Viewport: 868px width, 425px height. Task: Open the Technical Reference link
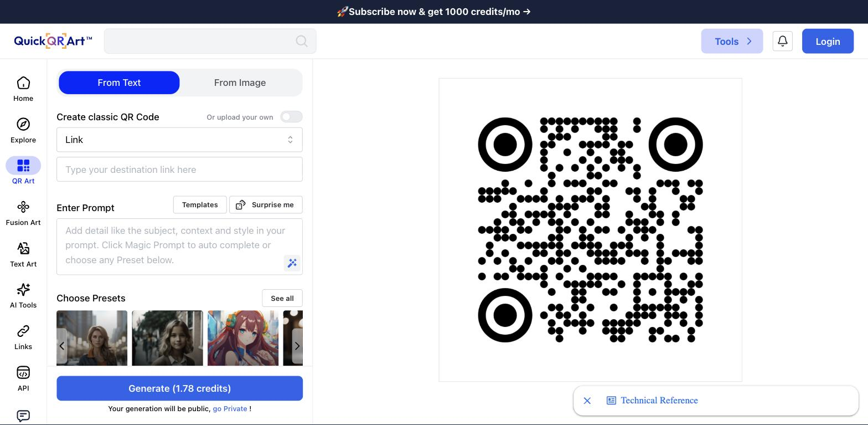coord(659,401)
